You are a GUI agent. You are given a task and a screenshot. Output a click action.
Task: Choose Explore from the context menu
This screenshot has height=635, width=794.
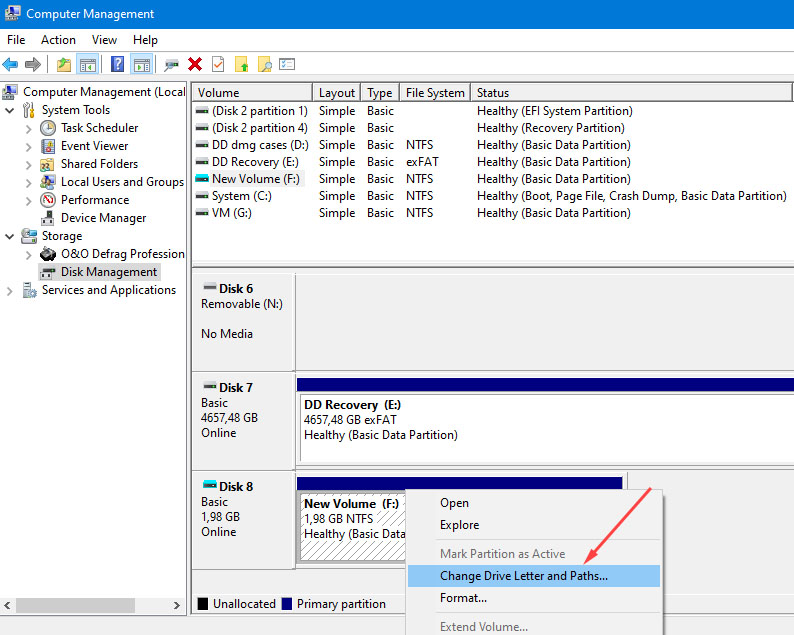pos(534,525)
